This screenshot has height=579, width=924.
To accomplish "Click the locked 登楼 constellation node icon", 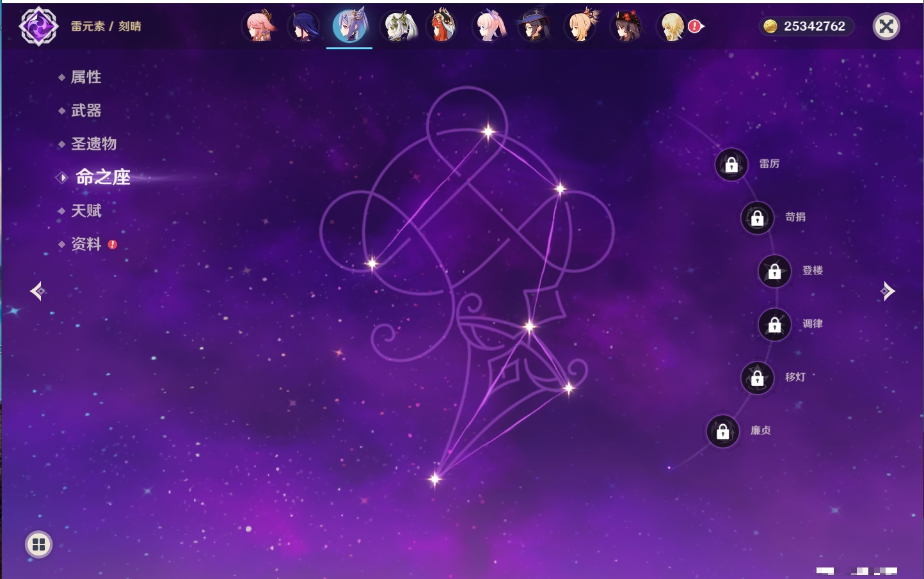I will 775,271.
